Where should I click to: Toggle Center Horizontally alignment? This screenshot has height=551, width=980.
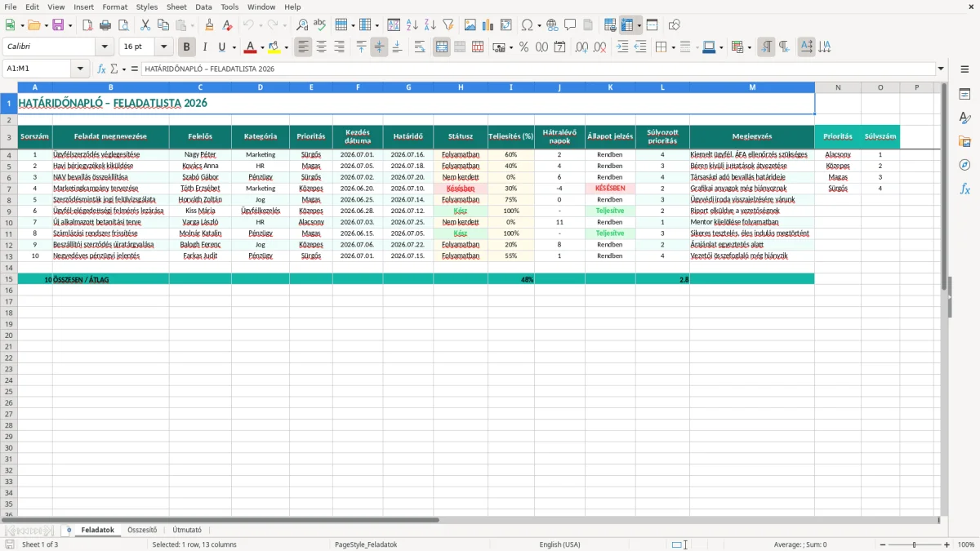click(322, 47)
